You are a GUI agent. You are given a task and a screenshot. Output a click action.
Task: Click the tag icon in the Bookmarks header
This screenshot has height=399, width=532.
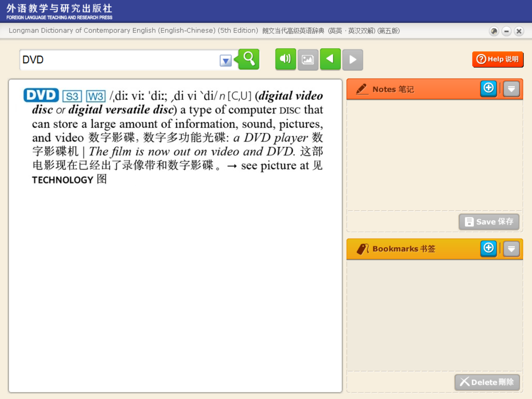tap(362, 249)
